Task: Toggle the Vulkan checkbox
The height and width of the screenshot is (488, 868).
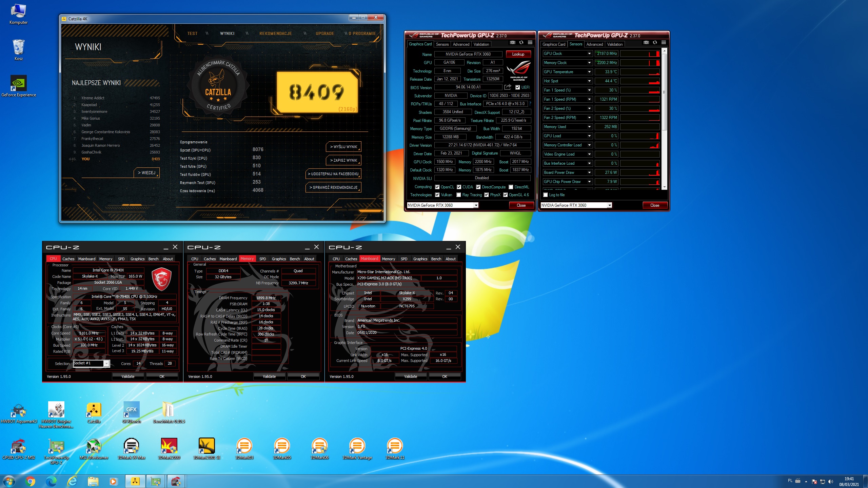Action: point(437,195)
